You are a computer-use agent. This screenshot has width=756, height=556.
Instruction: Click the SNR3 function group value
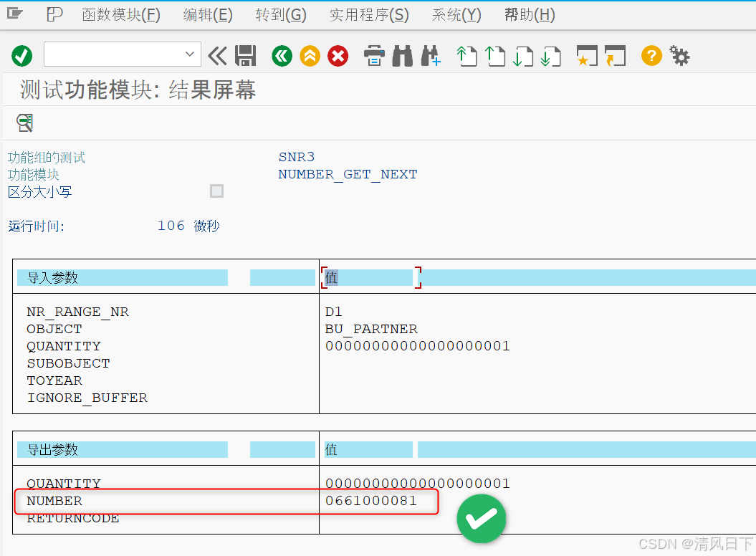pyautogui.click(x=297, y=157)
